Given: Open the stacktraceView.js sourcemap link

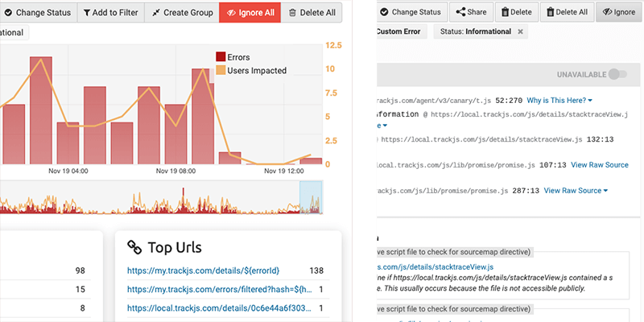Looking at the screenshot, I should coord(436,266).
